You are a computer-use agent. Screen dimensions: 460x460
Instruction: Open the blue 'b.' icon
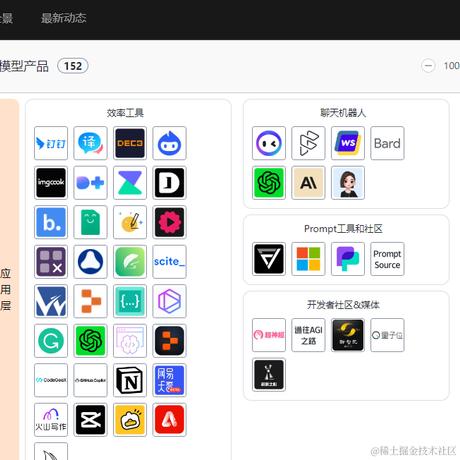pyautogui.click(x=51, y=222)
